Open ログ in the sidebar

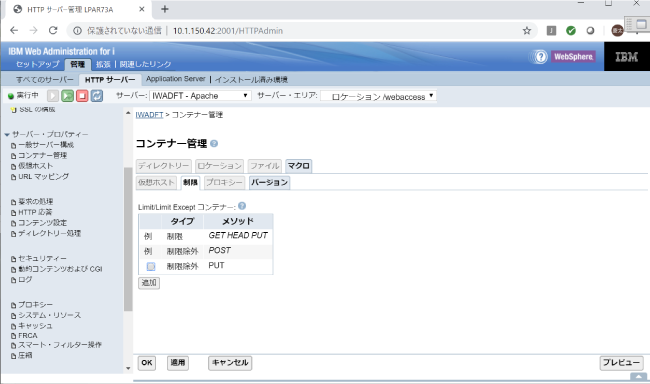coord(25,279)
